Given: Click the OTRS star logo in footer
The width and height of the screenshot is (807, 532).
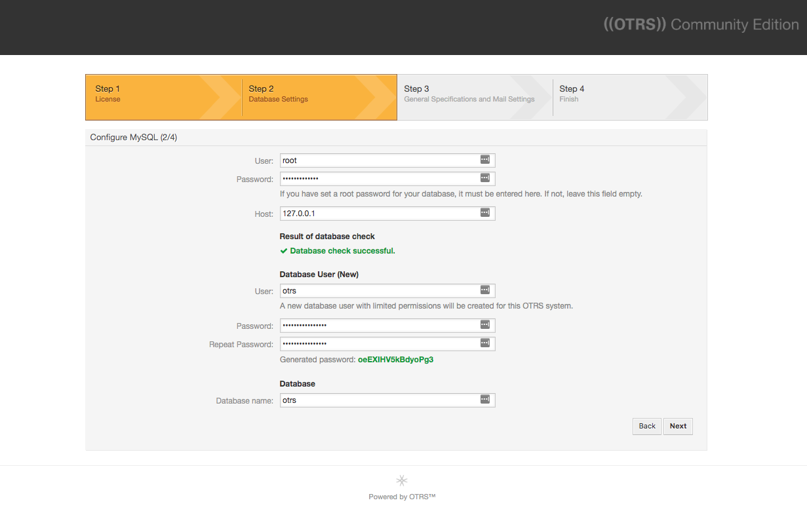Looking at the screenshot, I should [402, 480].
